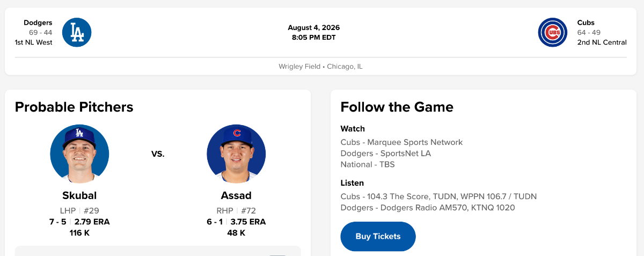Click the Cubs 104.3 The Score radio line
644x256 pixels.
[438, 196]
